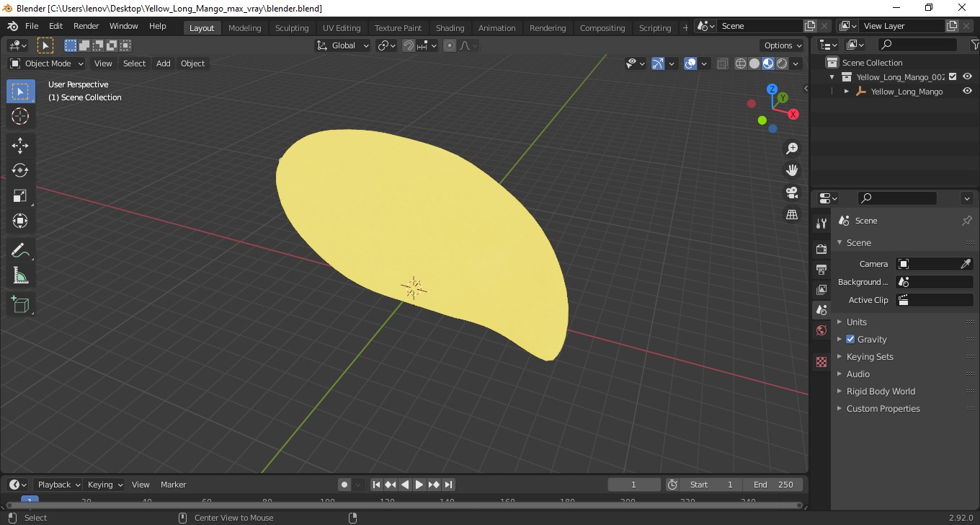The image size is (980, 525).
Task: Open the Playback dropdown
Action: click(x=58, y=485)
